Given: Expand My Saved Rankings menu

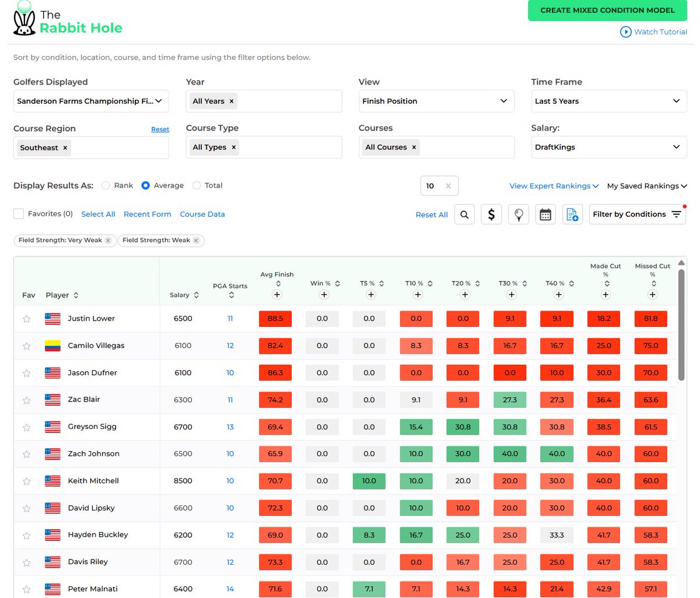Looking at the screenshot, I should point(647,186).
